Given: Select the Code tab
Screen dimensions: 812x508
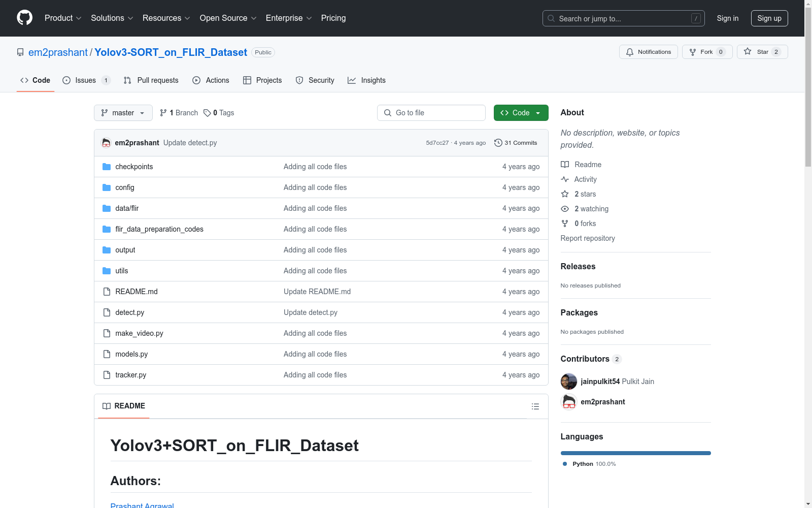Looking at the screenshot, I should tap(36, 80).
